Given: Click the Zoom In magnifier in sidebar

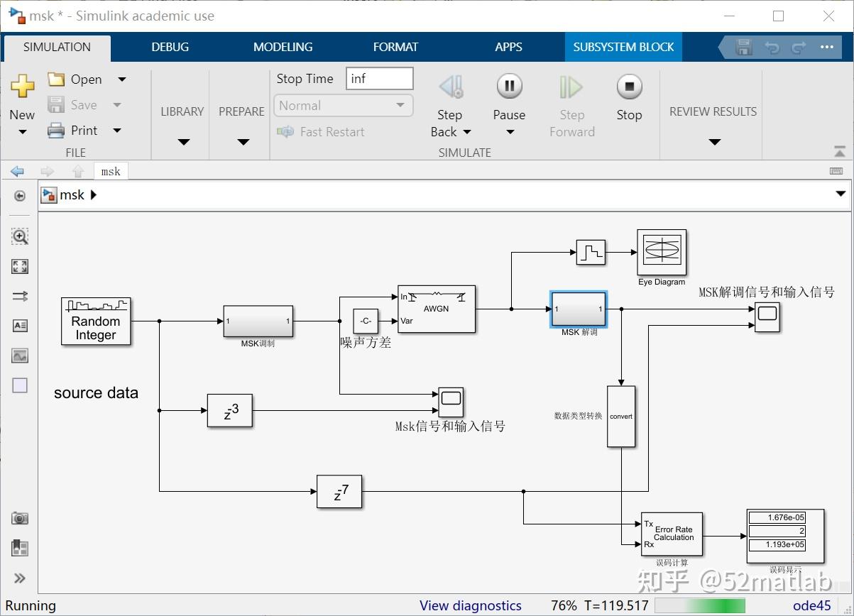Looking at the screenshot, I should (20, 236).
